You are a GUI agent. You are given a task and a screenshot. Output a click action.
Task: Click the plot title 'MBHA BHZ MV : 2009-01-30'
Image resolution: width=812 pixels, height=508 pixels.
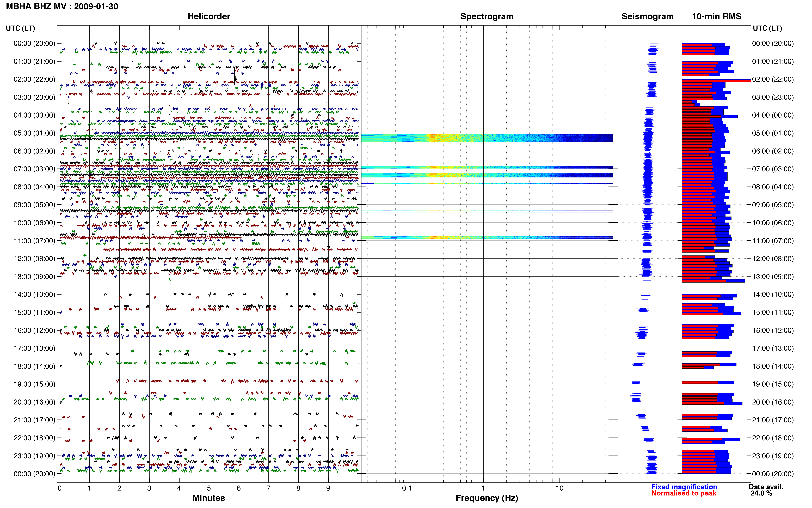click(x=62, y=6)
